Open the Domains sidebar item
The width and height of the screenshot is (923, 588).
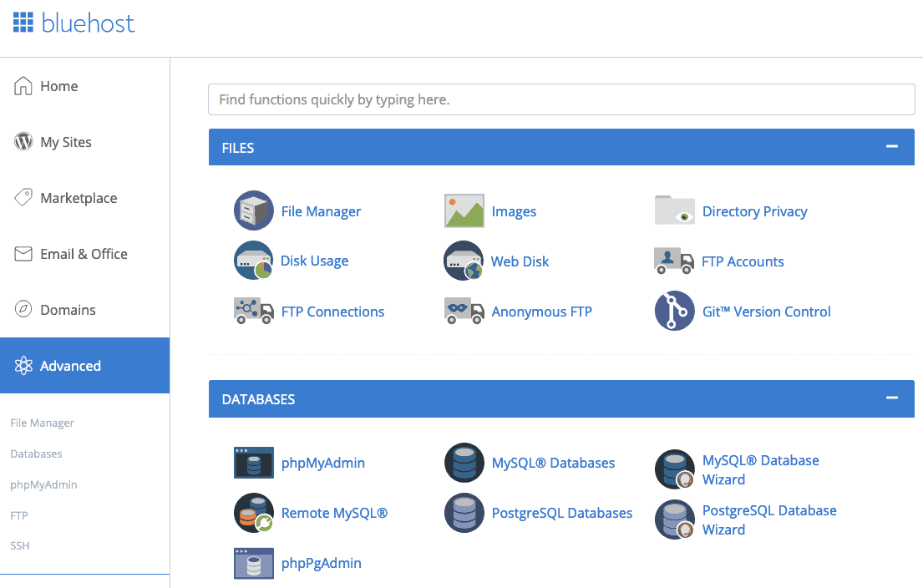point(68,310)
